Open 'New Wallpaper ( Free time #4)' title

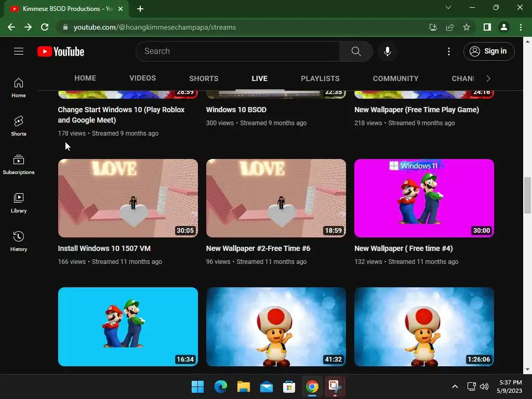(x=403, y=248)
